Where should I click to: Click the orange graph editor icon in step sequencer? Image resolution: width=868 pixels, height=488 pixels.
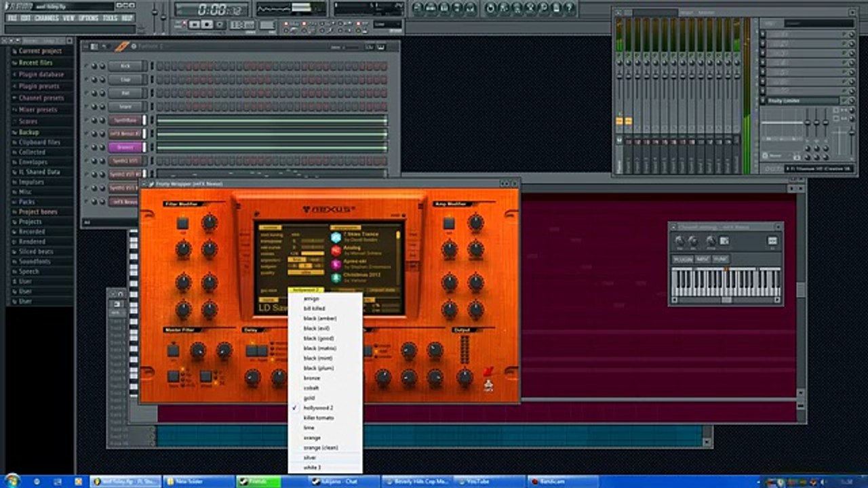(x=122, y=47)
